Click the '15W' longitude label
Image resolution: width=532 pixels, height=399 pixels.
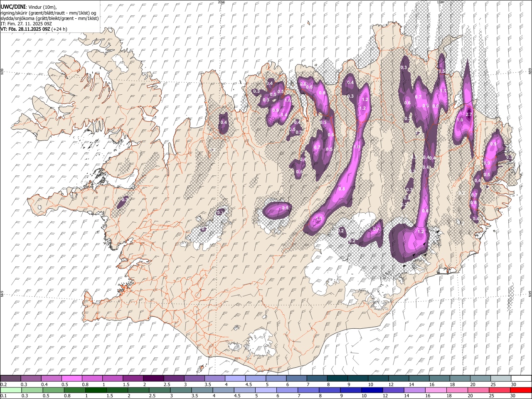click(440, 2)
